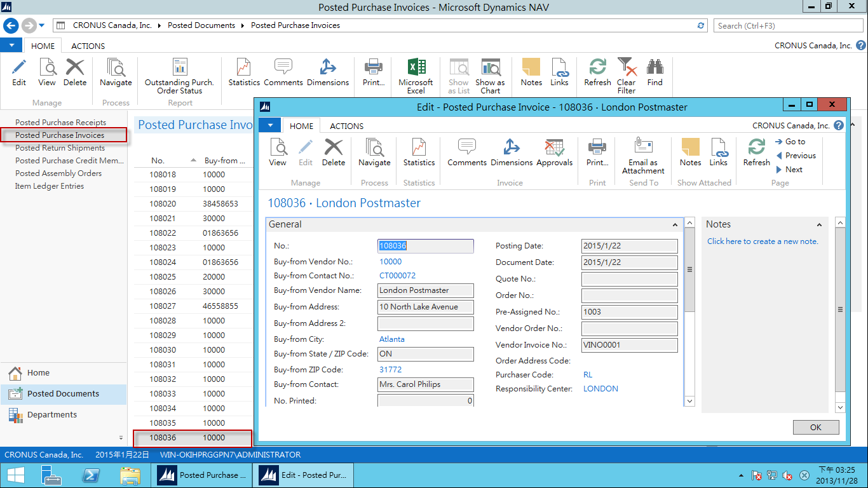This screenshot has height=488, width=868.
Task: Click Print icon in main window ribbon
Action: tap(374, 72)
